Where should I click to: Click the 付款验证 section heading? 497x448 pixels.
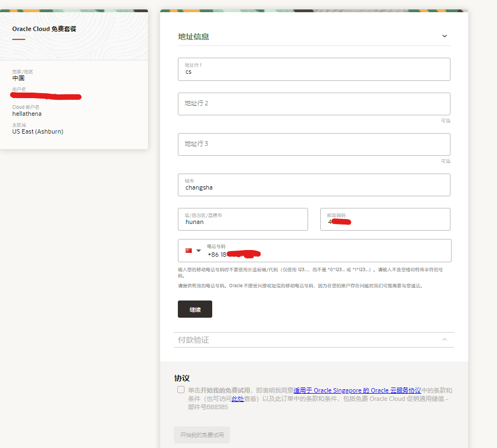click(x=193, y=340)
